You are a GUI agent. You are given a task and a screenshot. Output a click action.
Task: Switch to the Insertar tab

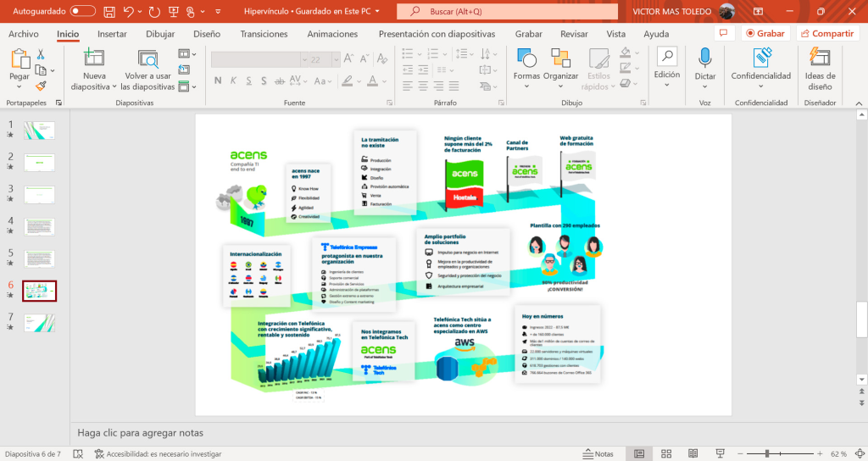(112, 34)
